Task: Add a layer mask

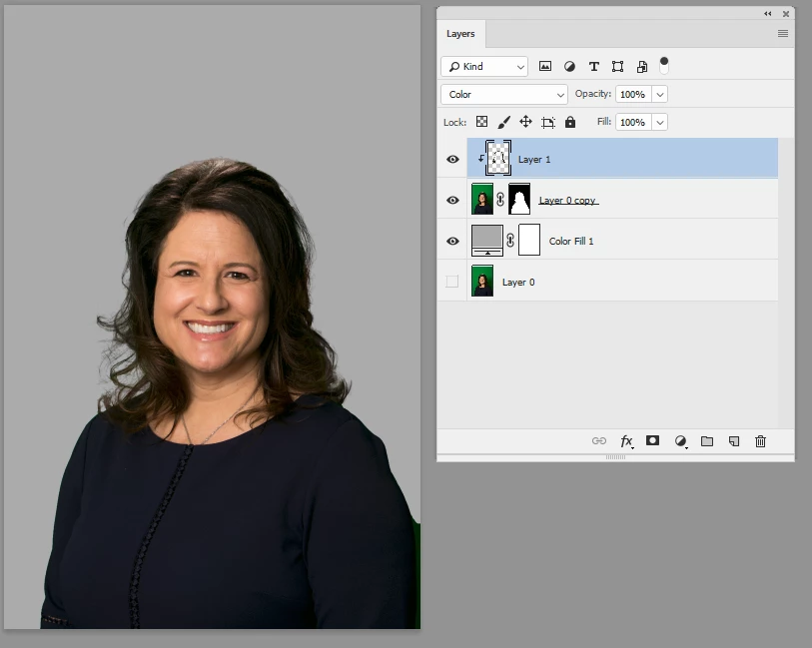Action: (x=652, y=440)
